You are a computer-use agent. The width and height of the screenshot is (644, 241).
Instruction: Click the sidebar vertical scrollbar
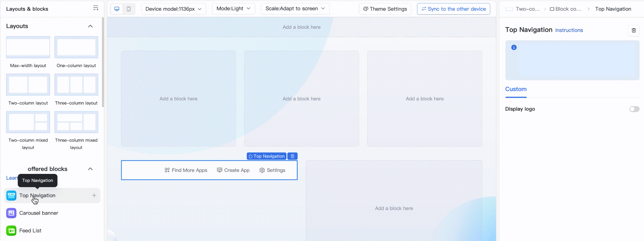click(x=103, y=62)
